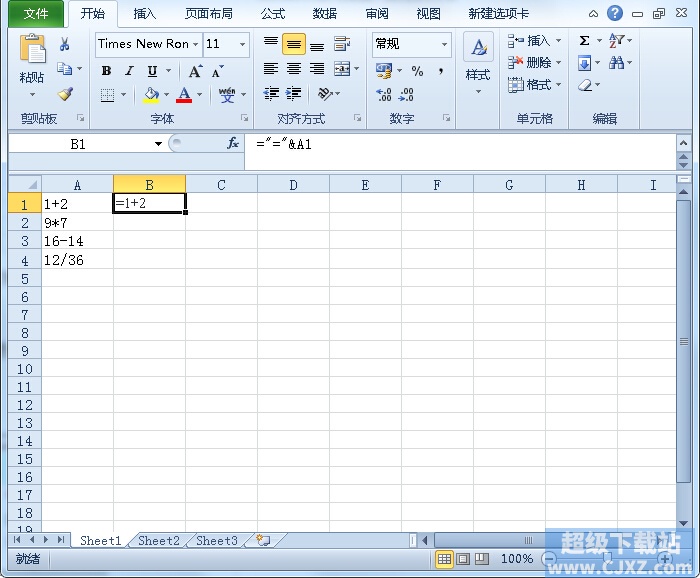Open Excel help question mark
The image size is (700, 578).
[615, 13]
